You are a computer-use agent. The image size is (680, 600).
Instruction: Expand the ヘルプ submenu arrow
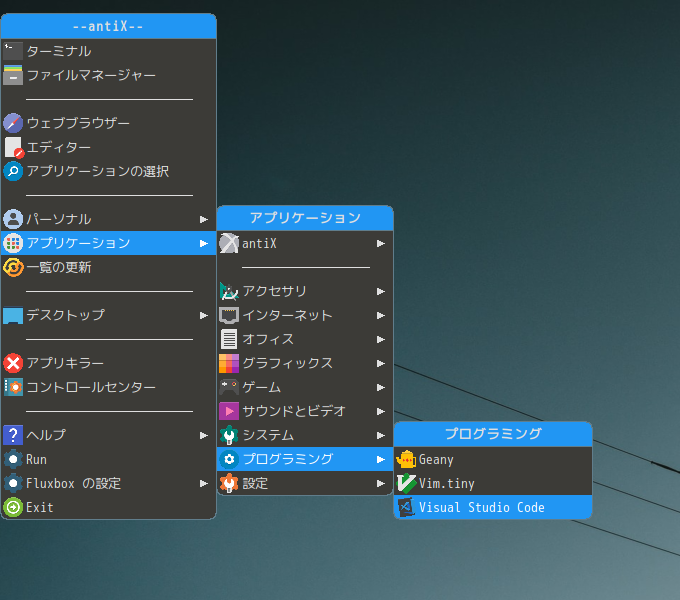pyautogui.click(x=204, y=435)
